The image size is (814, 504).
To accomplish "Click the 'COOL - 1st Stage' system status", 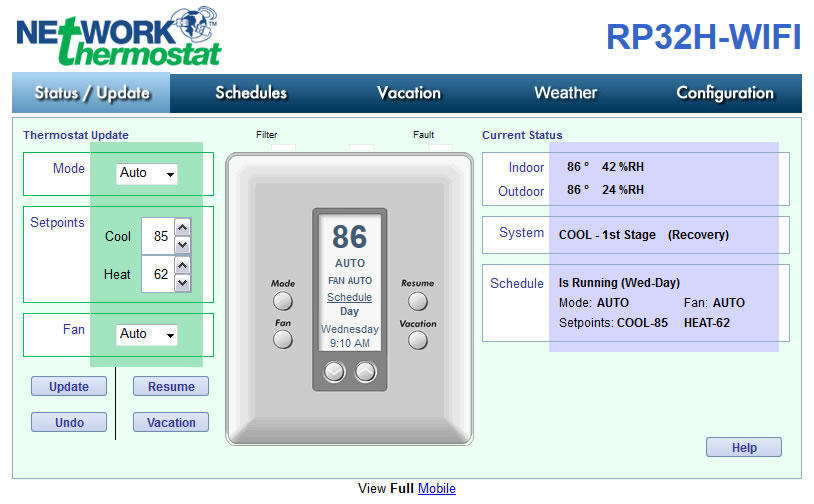I will click(607, 235).
